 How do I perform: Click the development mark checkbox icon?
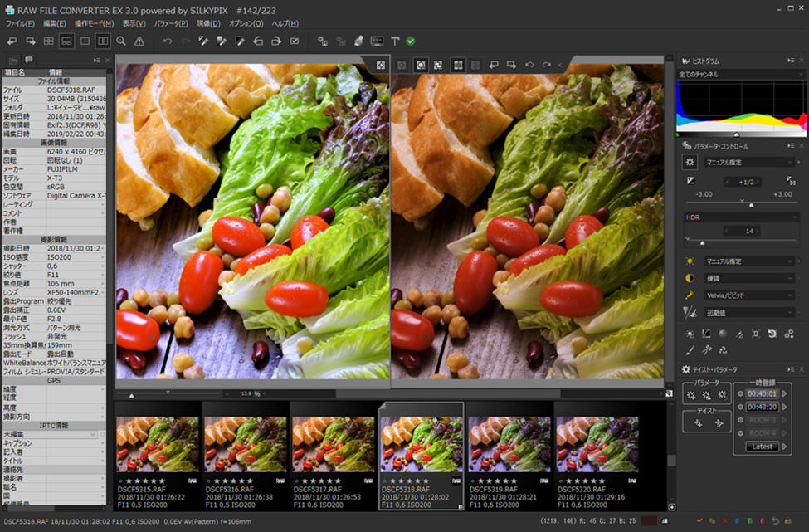click(x=295, y=41)
